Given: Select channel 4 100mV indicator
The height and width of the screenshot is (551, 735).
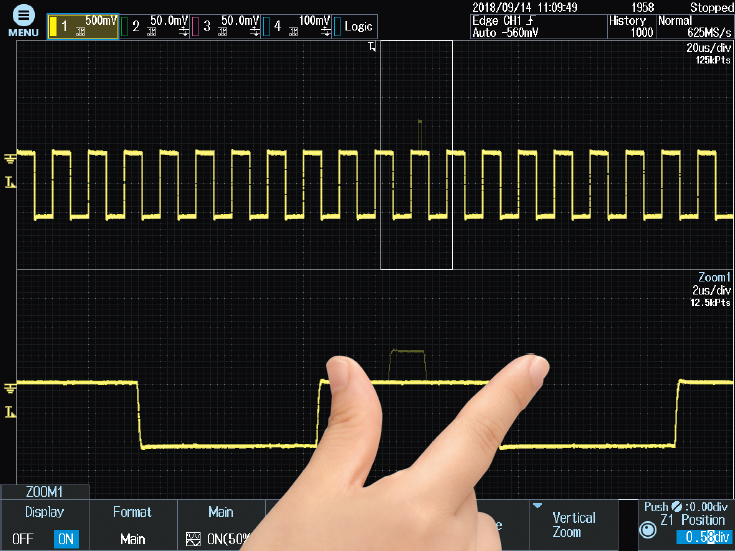Looking at the screenshot, I should pos(297,26).
